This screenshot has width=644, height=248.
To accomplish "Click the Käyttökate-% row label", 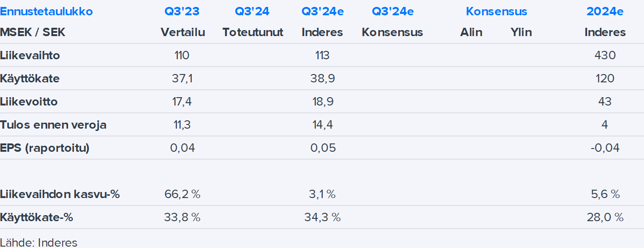I will [37, 217].
